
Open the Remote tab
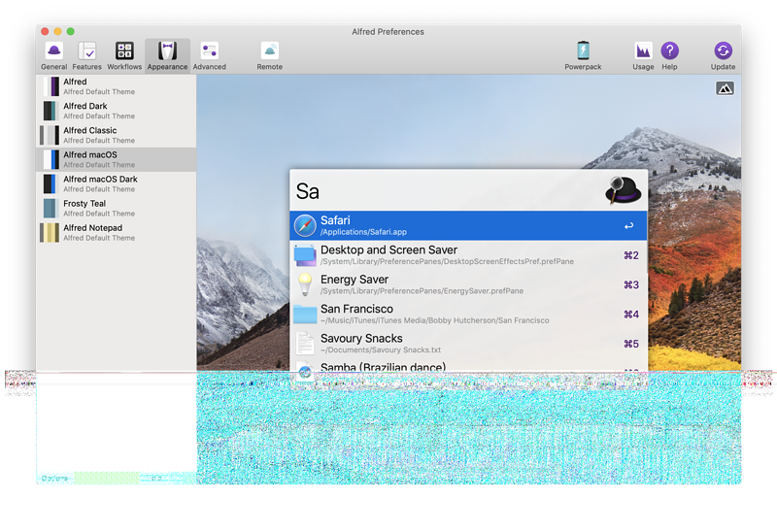pos(270,56)
